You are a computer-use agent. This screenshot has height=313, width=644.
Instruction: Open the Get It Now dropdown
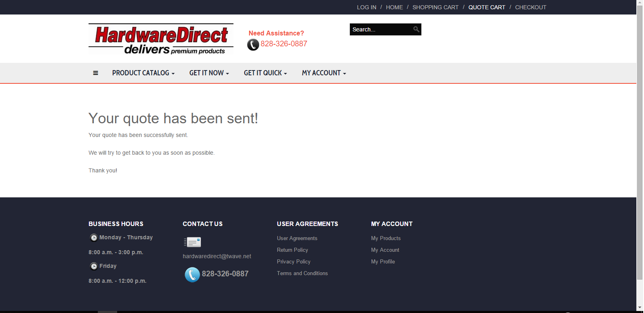coord(209,73)
